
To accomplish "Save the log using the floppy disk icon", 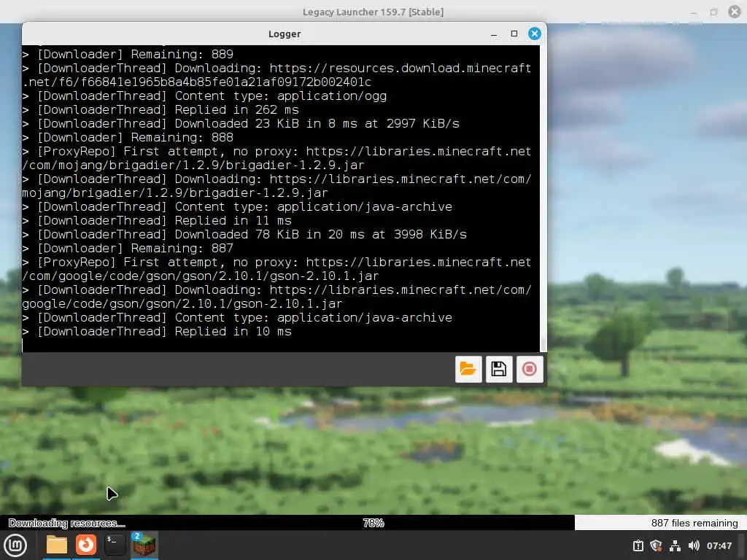I will [x=499, y=369].
